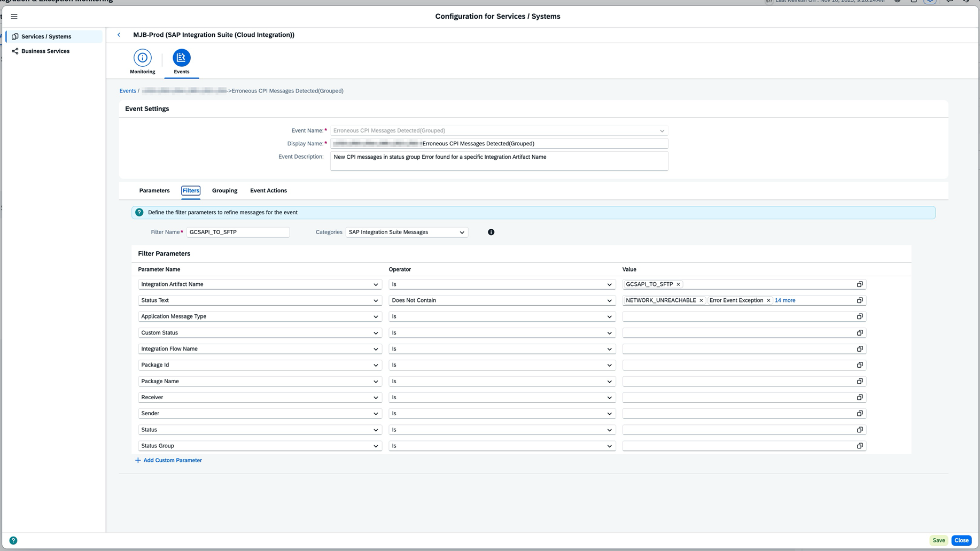This screenshot has height=551, width=980.
Task: Open value help for Integration Artifact Name
Action: [x=859, y=284]
